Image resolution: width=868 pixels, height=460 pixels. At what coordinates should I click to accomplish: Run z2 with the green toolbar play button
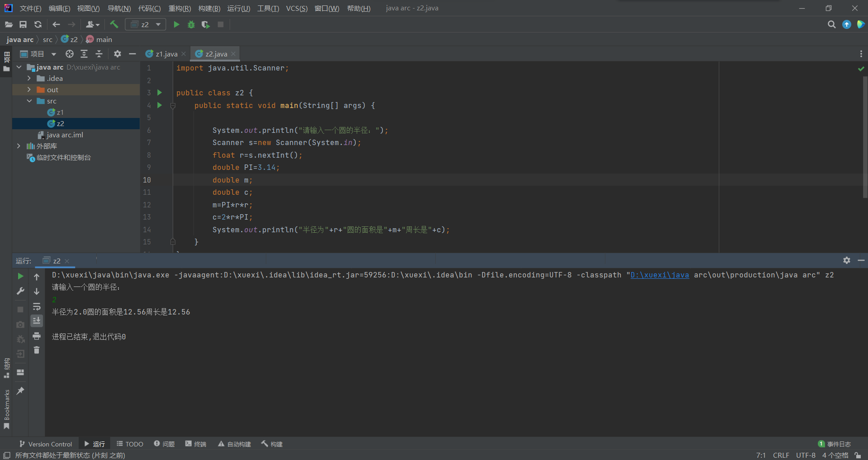pyautogui.click(x=177, y=24)
